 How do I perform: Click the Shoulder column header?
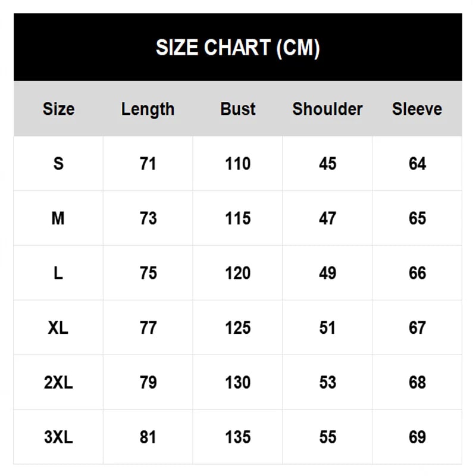(327, 109)
